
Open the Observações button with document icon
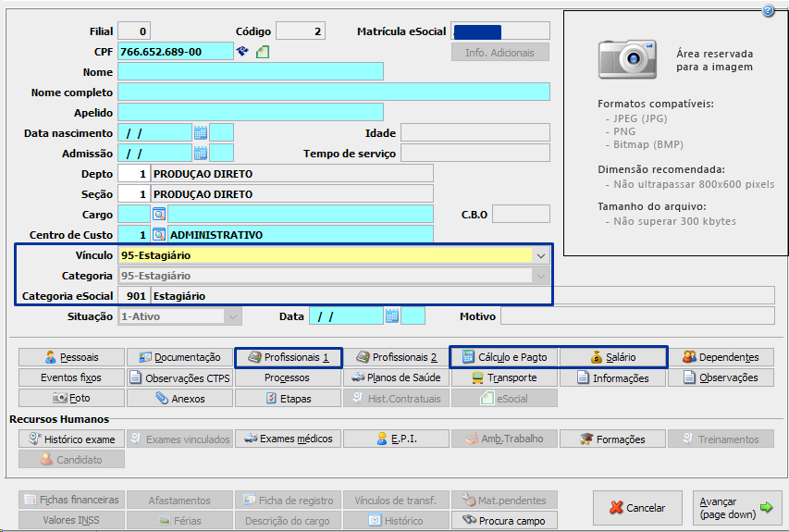click(721, 377)
